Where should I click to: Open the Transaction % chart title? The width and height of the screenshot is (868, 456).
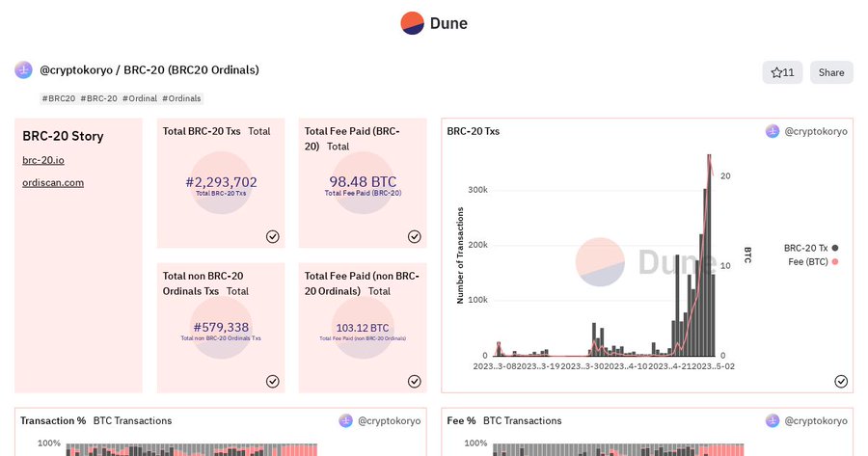click(x=53, y=420)
